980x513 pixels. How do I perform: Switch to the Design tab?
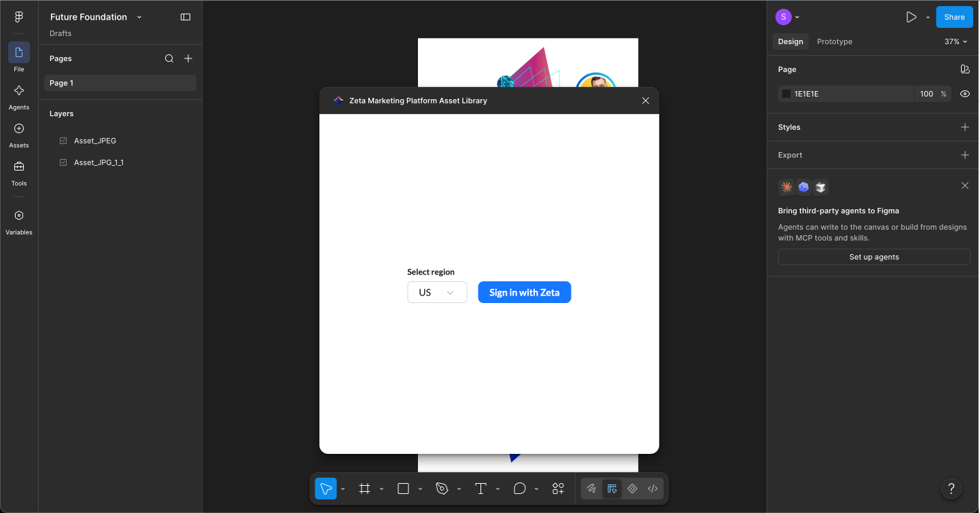pyautogui.click(x=790, y=41)
